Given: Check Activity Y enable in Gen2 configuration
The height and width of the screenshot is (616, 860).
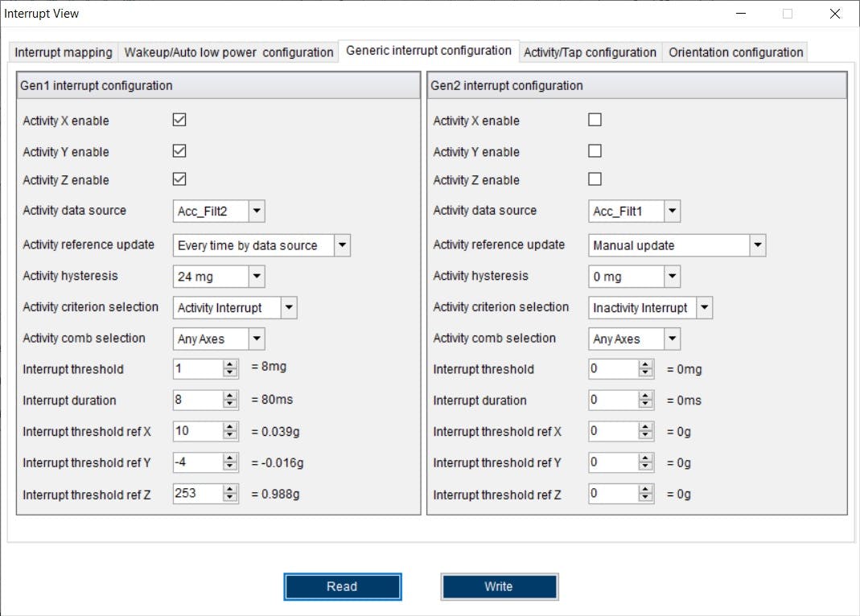Looking at the screenshot, I should coord(595,151).
